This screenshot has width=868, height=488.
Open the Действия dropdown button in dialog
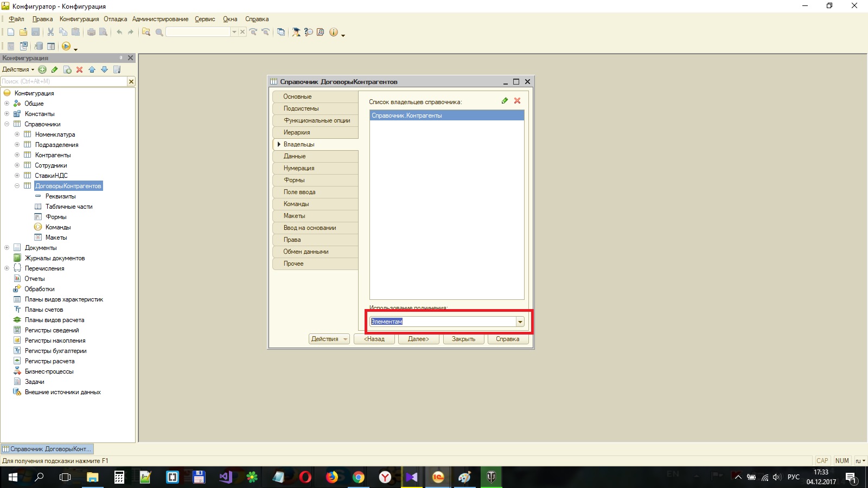[329, 339]
